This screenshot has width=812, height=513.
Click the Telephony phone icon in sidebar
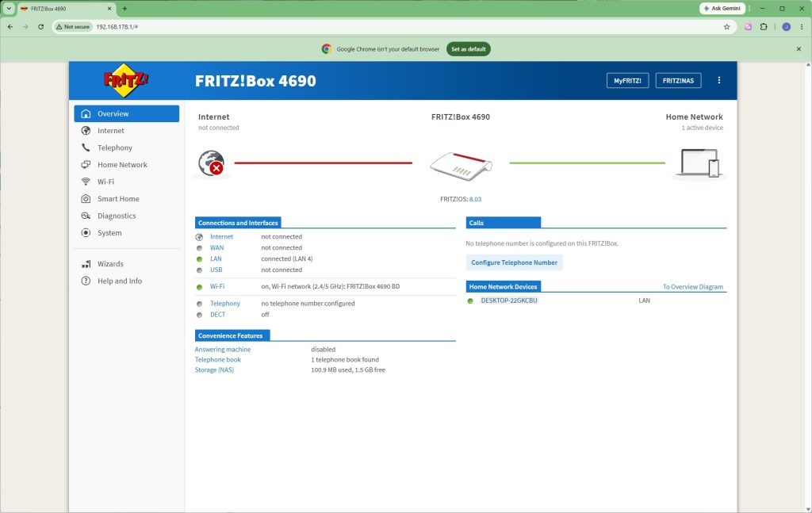(86, 147)
